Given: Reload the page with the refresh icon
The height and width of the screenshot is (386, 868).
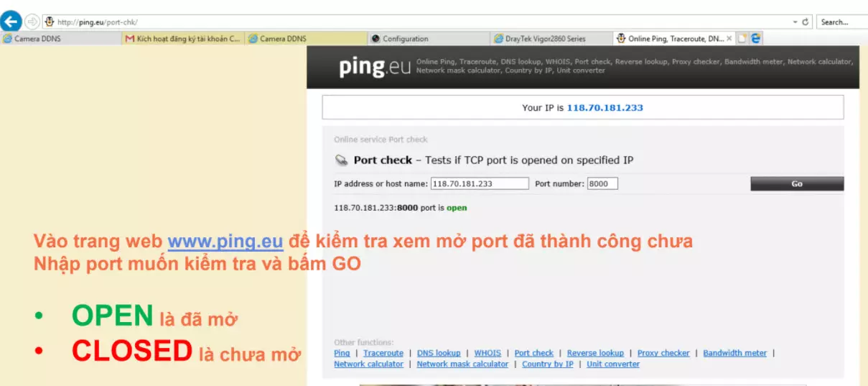Looking at the screenshot, I should coord(806,22).
